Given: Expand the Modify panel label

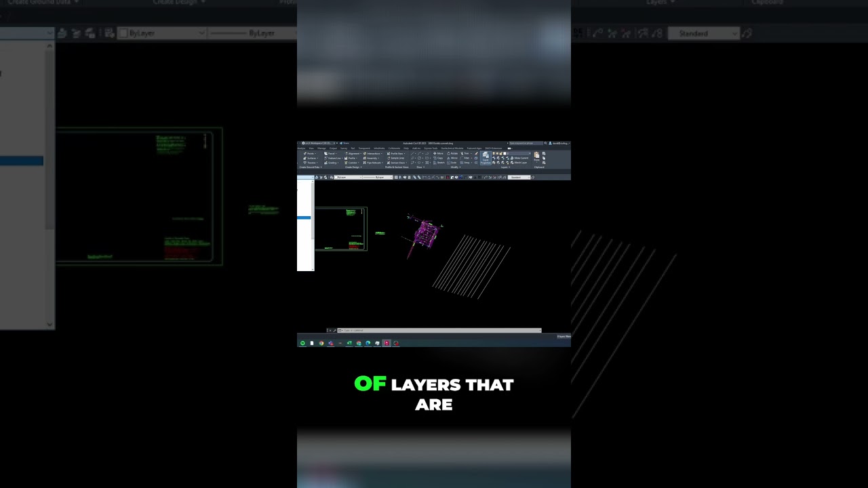Looking at the screenshot, I should tap(456, 167).
